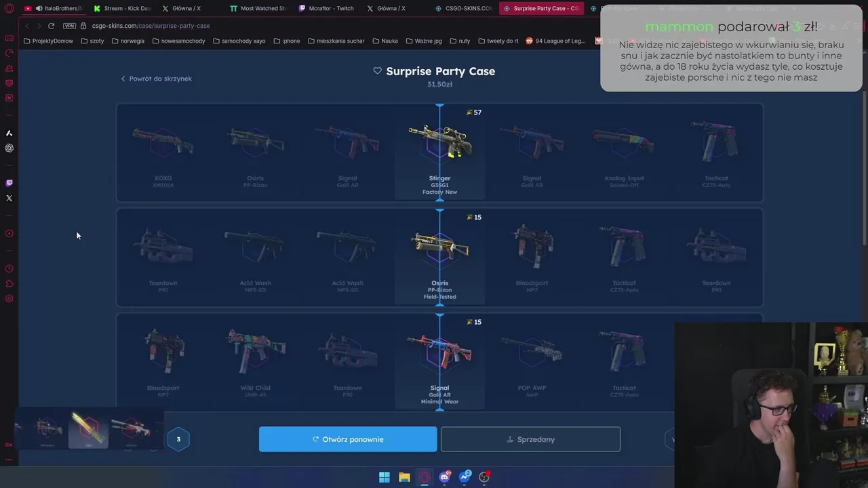The height and width of the screenshot is (488, 868).
Task: Open Aria AI icon in sidebar
Action: pyautogui.click(x=9, y=133)
